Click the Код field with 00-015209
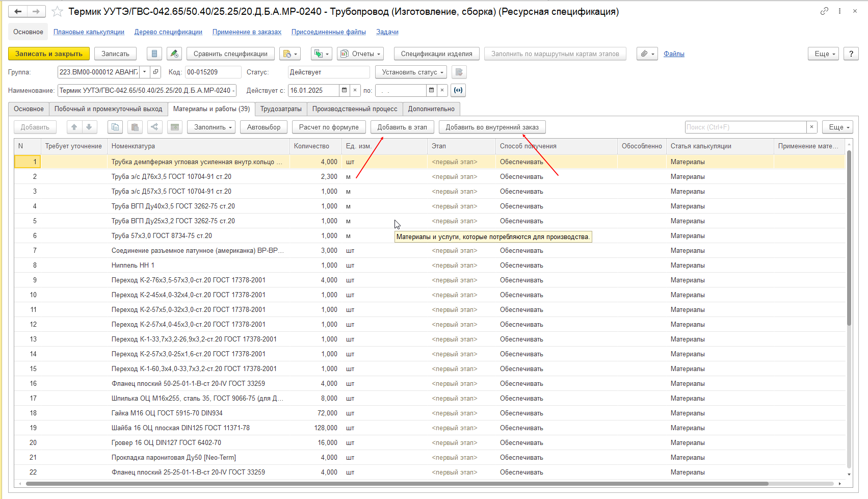 [213, 72]
